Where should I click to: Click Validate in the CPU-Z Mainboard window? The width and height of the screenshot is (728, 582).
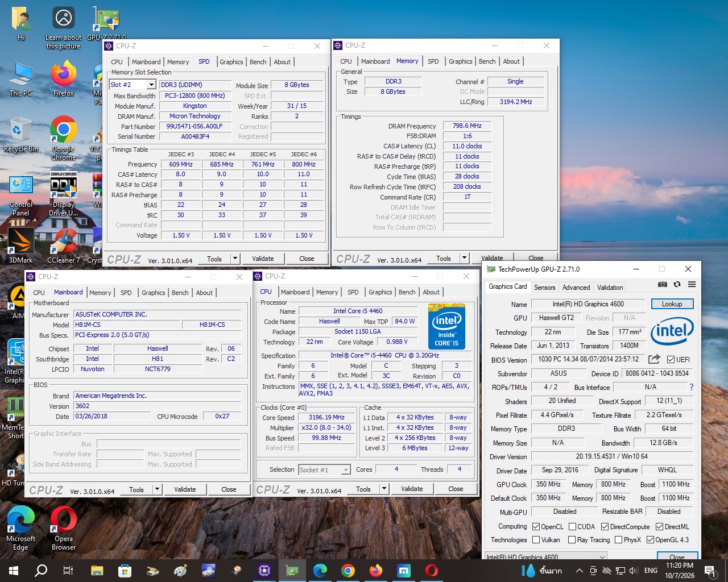coord(185,489)
